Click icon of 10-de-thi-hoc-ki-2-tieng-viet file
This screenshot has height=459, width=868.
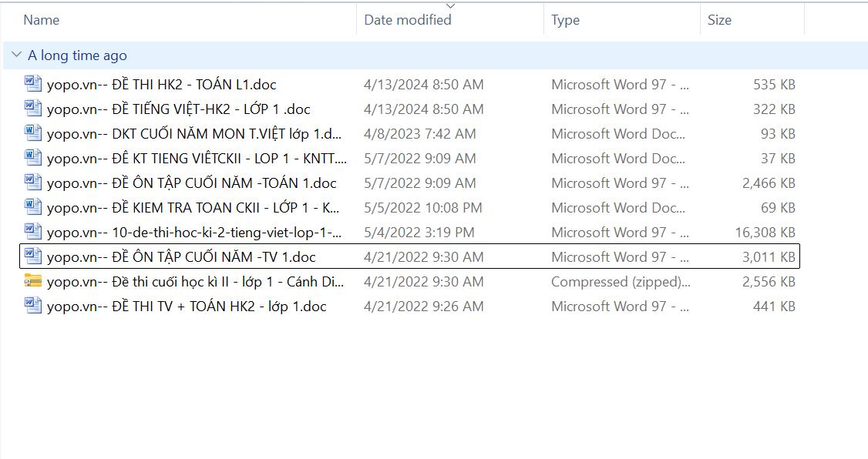tap(32, 232)
